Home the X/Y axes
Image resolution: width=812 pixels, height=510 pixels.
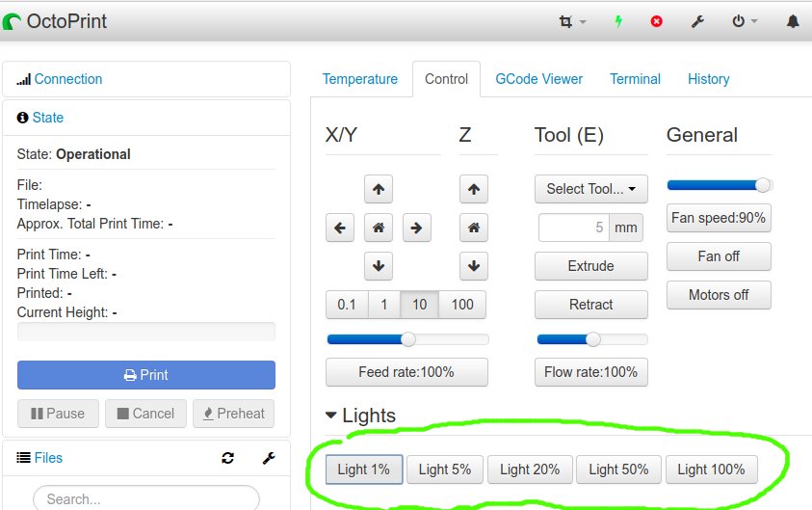point(379,228)
